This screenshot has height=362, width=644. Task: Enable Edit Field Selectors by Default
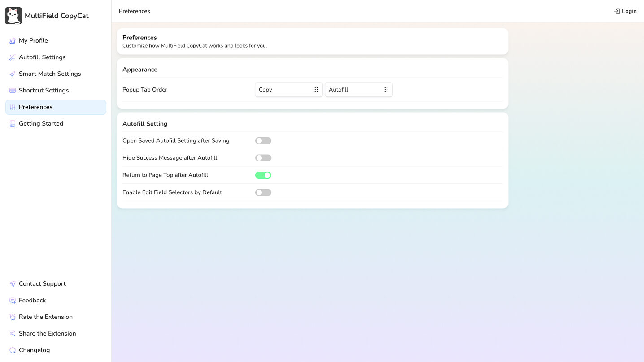[263, 192]
